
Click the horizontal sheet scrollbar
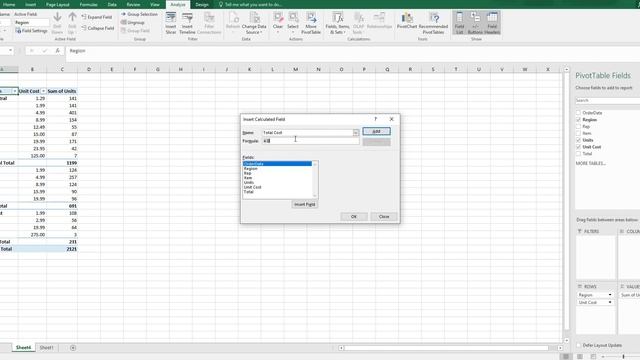pos(447,348)
